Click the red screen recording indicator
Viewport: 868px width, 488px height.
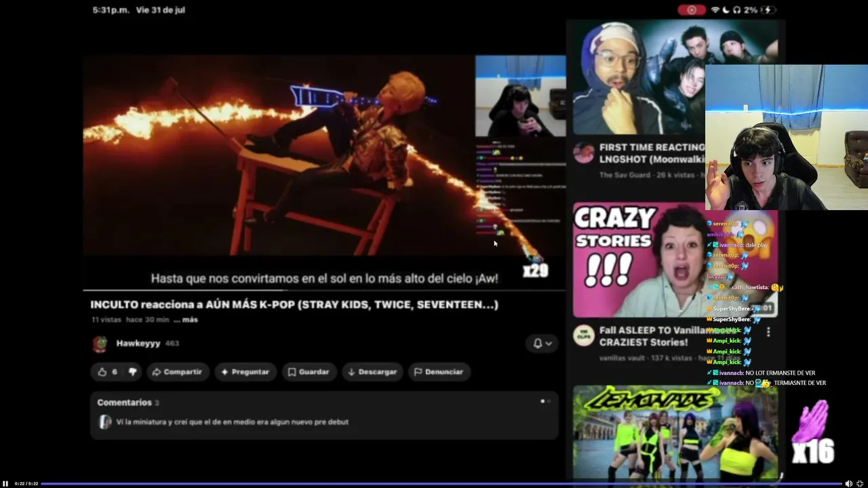pos(692,10)
